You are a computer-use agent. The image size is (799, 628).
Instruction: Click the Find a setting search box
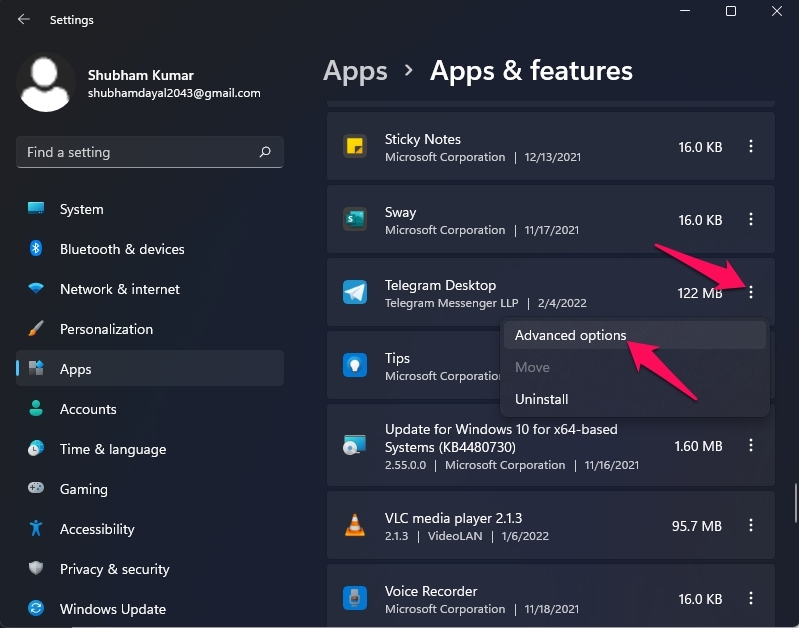tap(150, 152)
